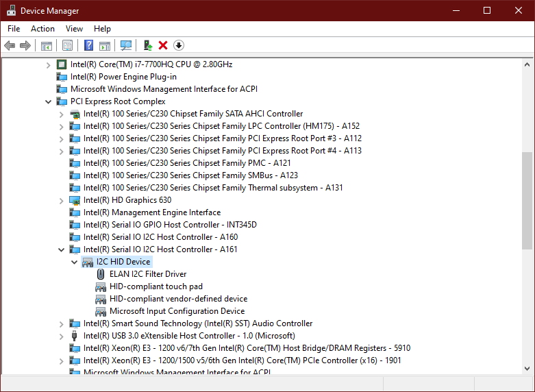This screenshot has height=392, width=535.
Task: Select ELAN I2C Filter Driver
Action: click(147, 274)
